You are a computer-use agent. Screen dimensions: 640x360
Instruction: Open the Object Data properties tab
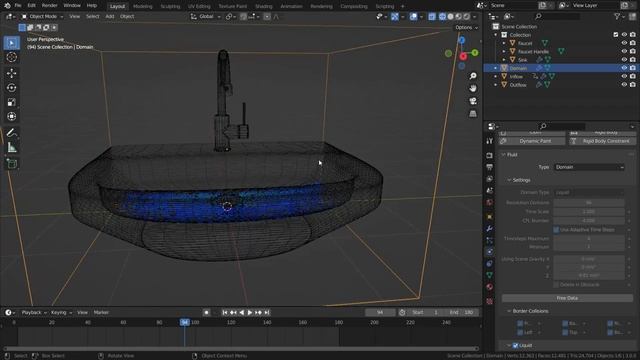tap(489, 275)
